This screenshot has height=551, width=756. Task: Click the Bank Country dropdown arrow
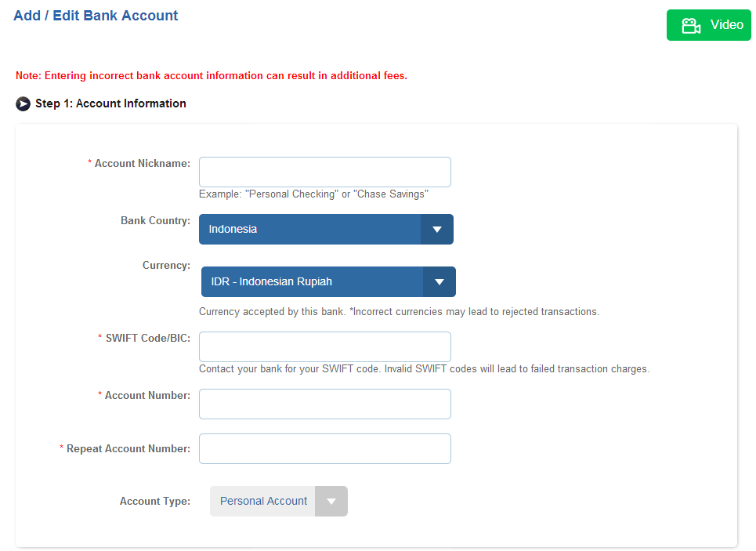pos(437,230)
